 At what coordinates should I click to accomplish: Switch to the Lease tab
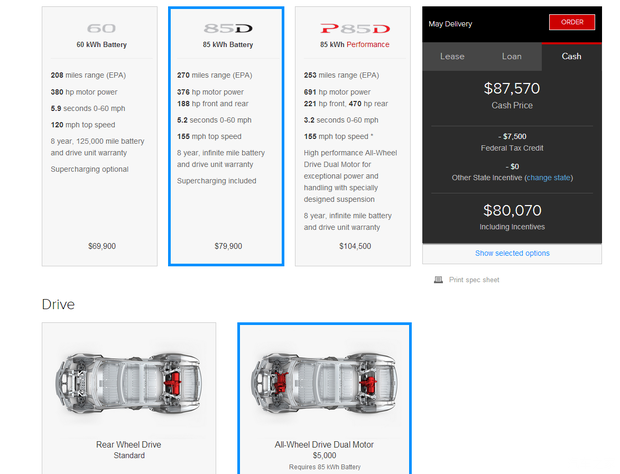[452, 56]
